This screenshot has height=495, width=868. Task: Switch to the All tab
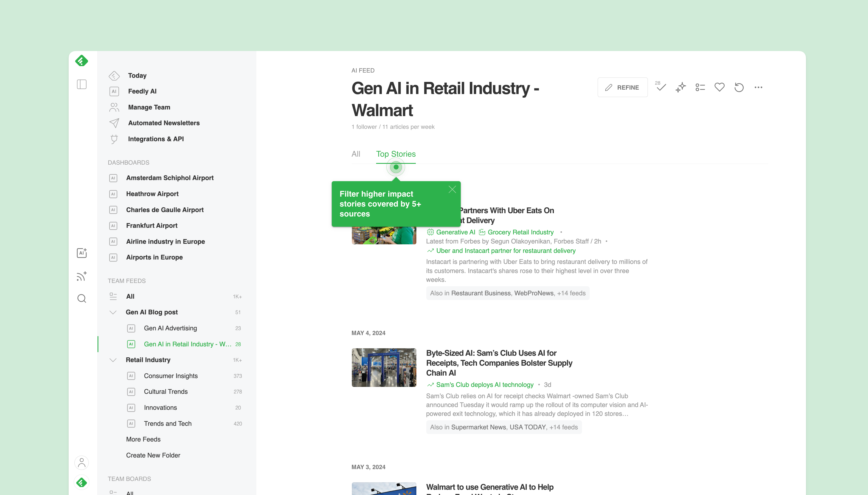(356, 154)
